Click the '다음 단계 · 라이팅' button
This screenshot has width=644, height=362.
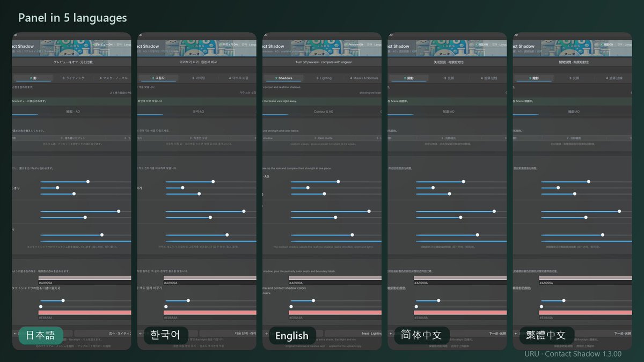[228, 333]
